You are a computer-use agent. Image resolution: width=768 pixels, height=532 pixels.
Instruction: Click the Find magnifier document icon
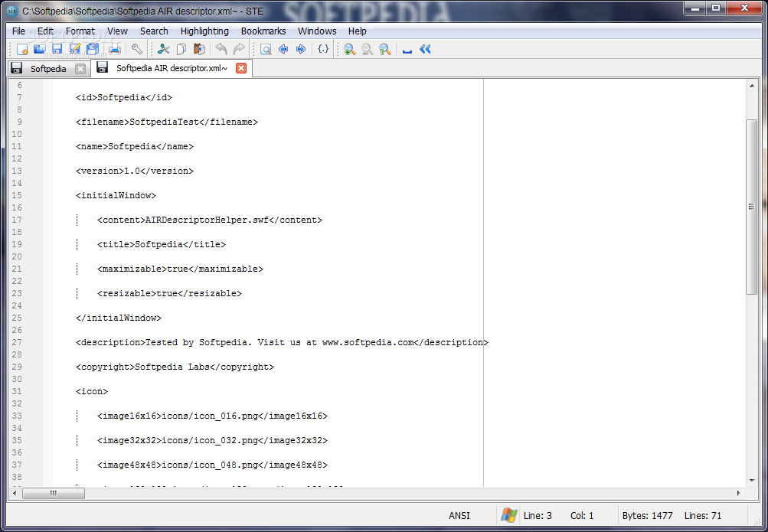pyautogui.click(x=266, y=49)
